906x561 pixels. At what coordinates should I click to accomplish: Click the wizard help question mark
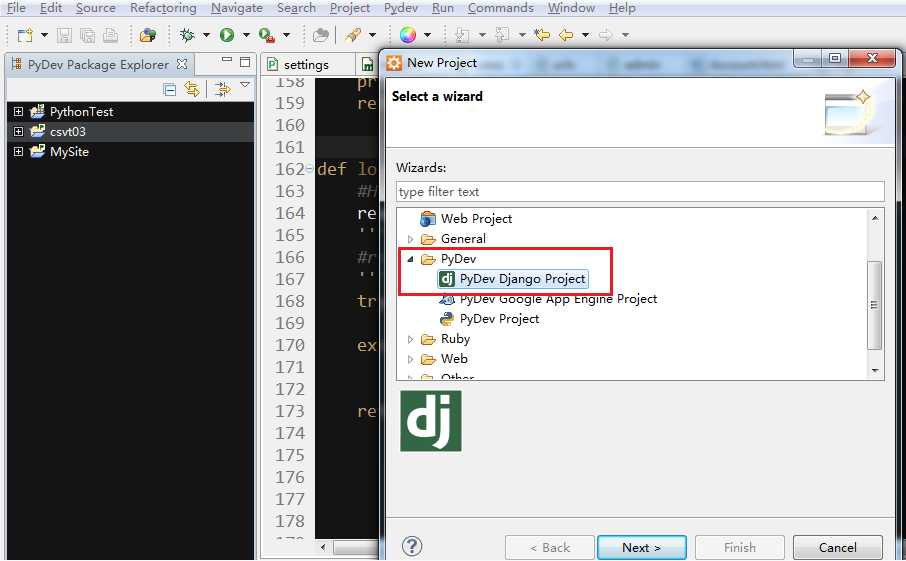pos(411,546)
